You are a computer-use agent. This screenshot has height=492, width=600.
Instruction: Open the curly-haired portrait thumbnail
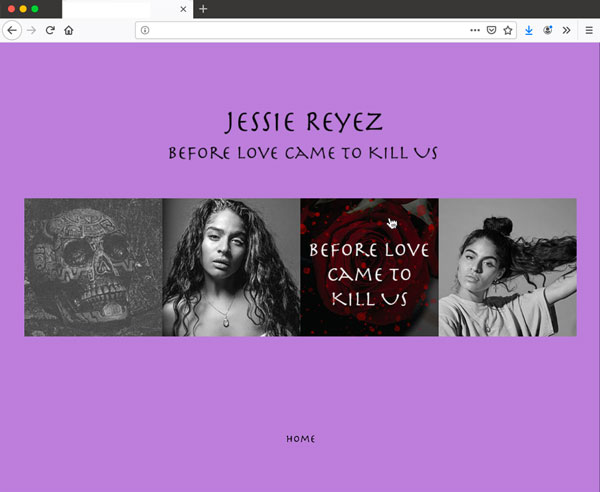232,267
